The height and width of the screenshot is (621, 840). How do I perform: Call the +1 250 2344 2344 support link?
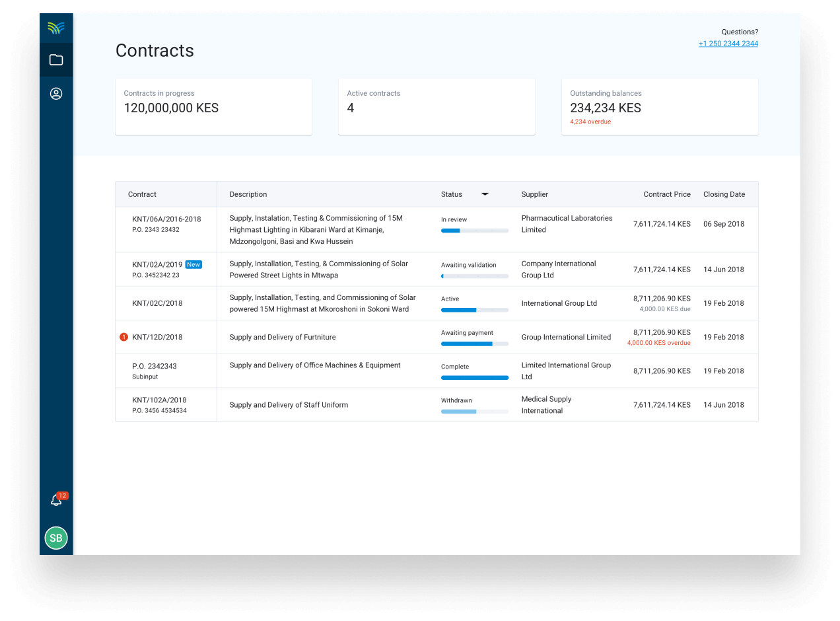pos(728,44)
